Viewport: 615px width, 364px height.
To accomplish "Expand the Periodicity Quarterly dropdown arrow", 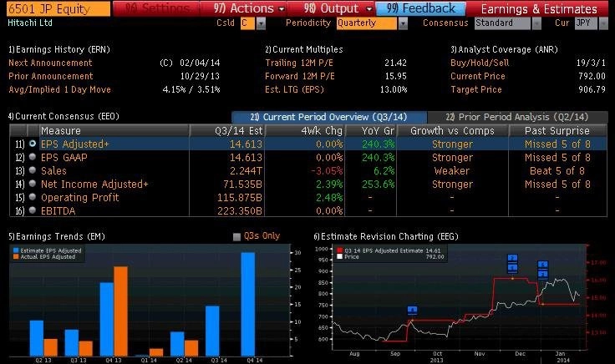I will (403, 23).
